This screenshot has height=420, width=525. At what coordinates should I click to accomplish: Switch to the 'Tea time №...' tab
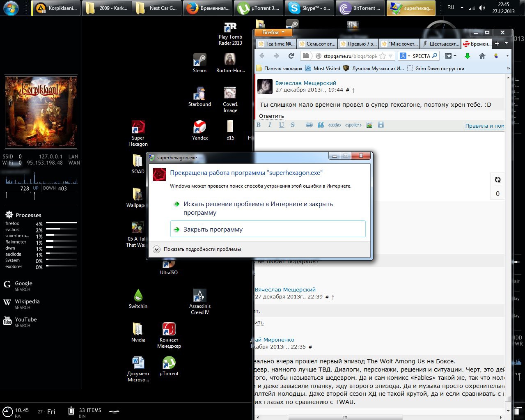point(275,44)
